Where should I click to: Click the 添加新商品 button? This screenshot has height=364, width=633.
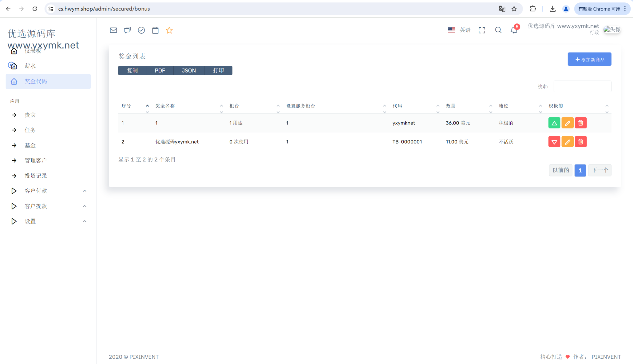click(589, 59)
